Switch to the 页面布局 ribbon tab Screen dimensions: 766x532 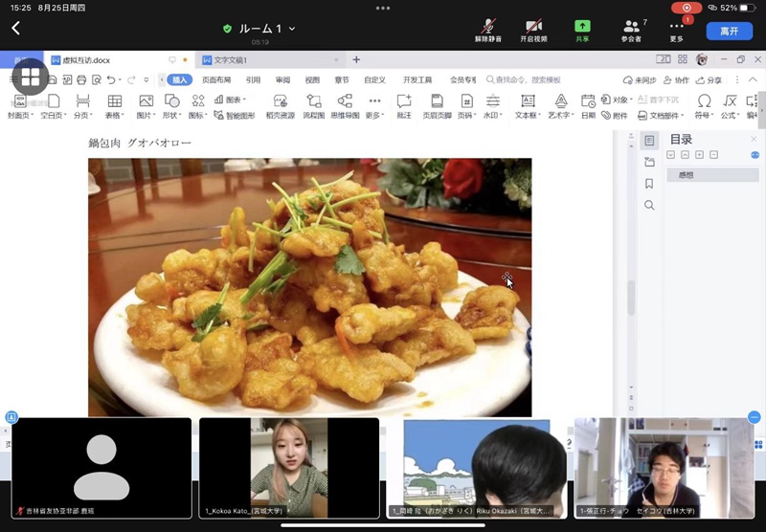(215, 80)
